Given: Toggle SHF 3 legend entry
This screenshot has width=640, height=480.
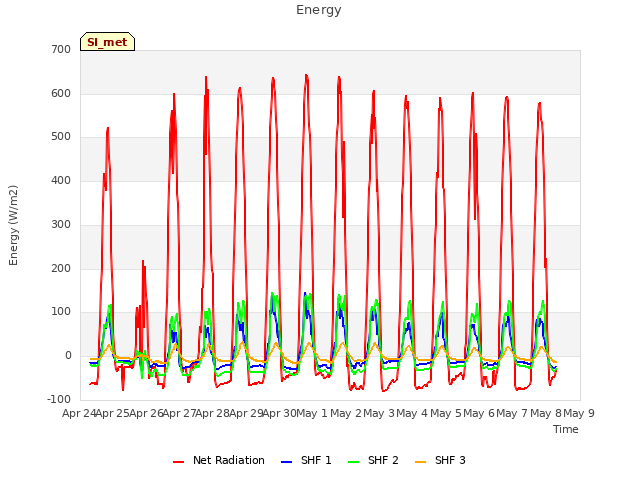Looking at the screenshot, I should (440, 460).
